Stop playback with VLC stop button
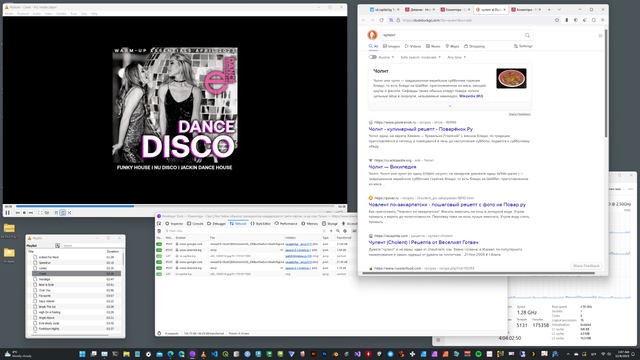640x360 pixels. 24,213
